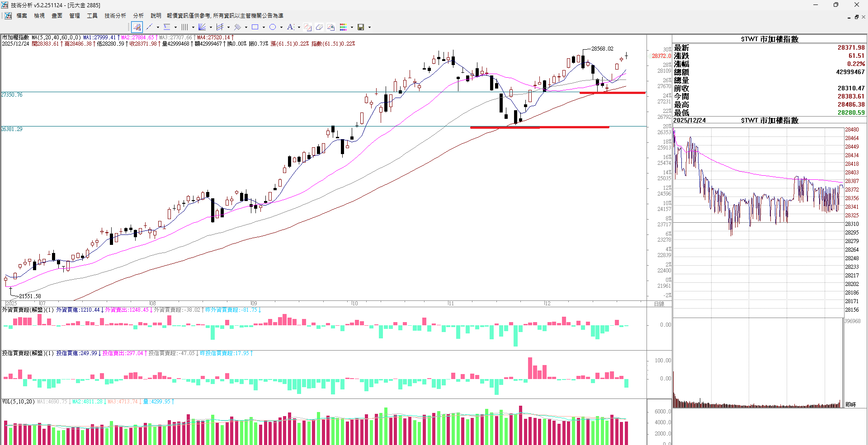Image resolution: width=868 pixels, height=445 pixels.
Task: Open the 技術分析 menu
Action: [115, 15]
